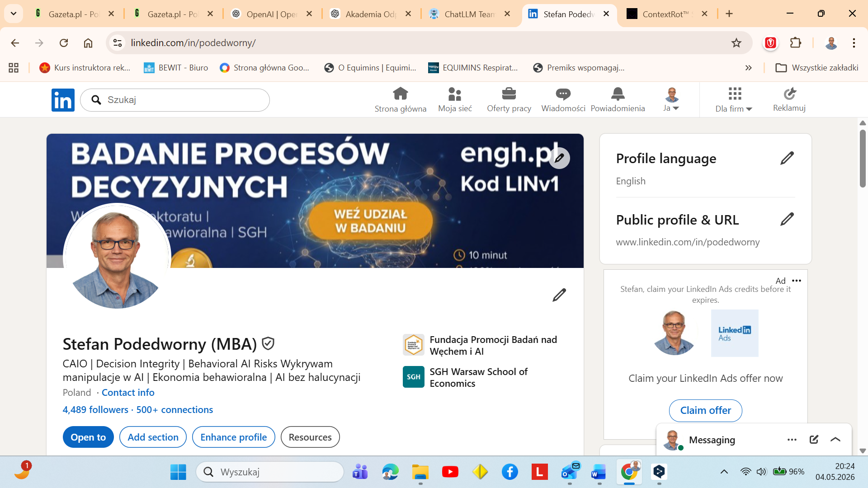Open browser Extensions puzzle icon
Image resolution: width=868 pixels, height=488 pixels.
tap(795, 43)
